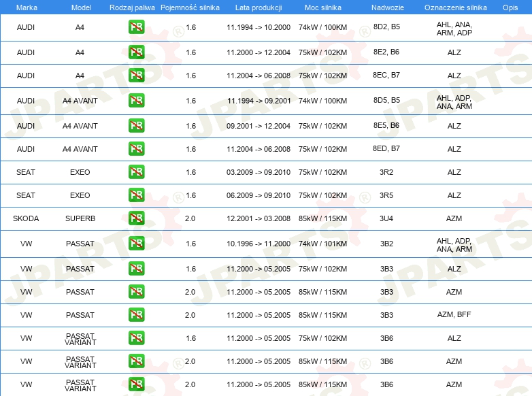Select the body code cell 8E2, B6

[386, 52]
